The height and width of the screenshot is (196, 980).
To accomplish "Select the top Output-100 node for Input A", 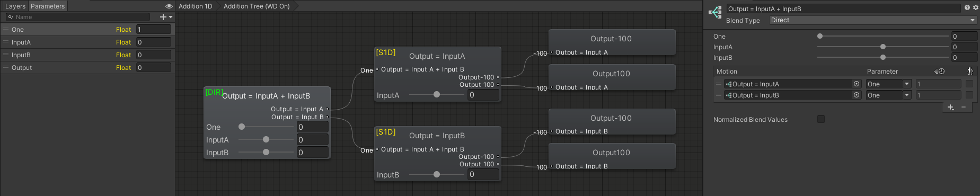I will pos(612,42).
